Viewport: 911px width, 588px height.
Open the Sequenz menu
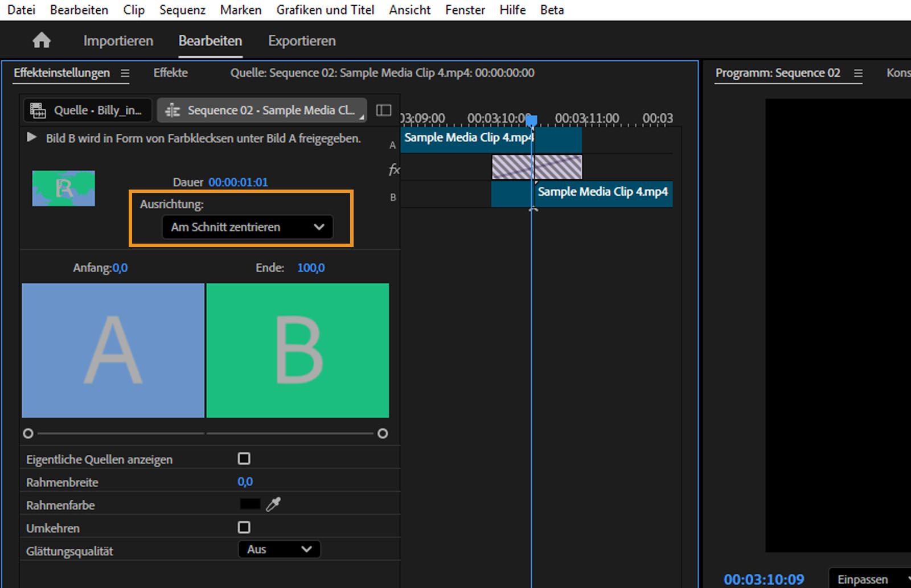(x=182, y=10)
